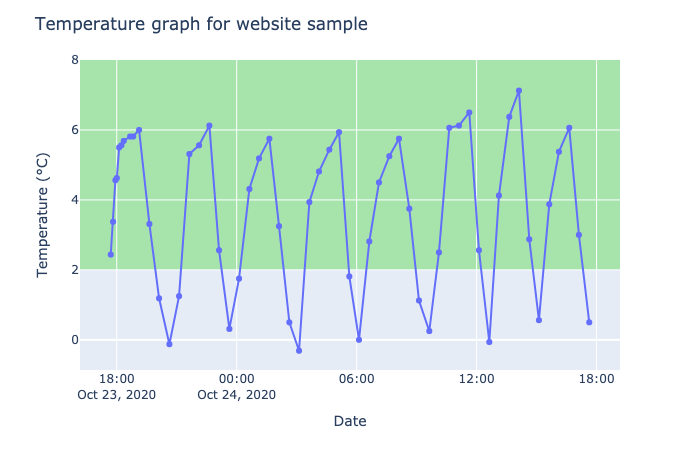Click the 'Date' x-axis label

coord(350,421)
